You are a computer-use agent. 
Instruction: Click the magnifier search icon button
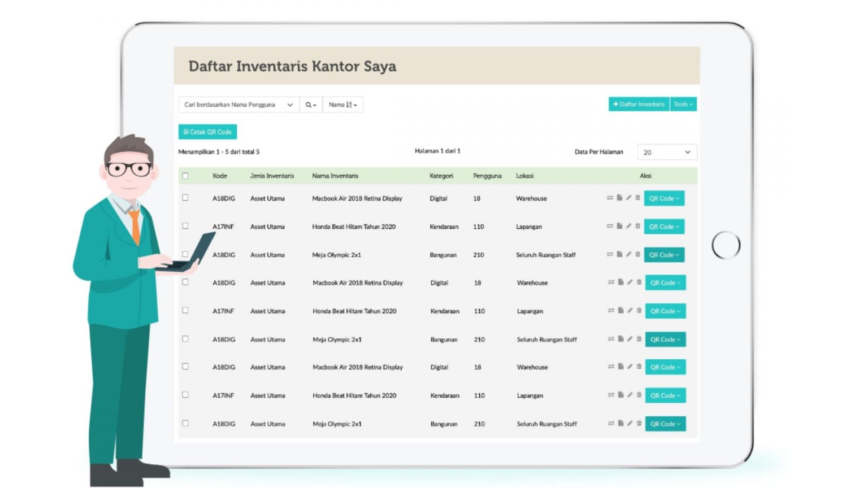tap(310, 104)
